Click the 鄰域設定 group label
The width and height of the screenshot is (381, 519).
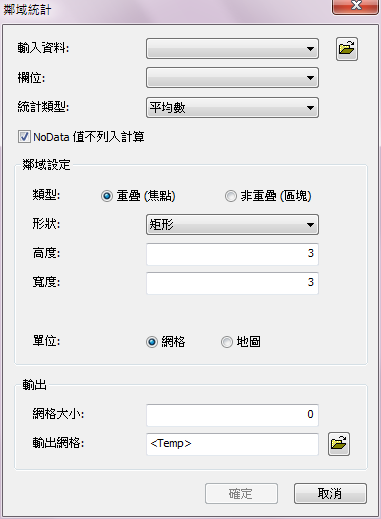pos(46,165)
